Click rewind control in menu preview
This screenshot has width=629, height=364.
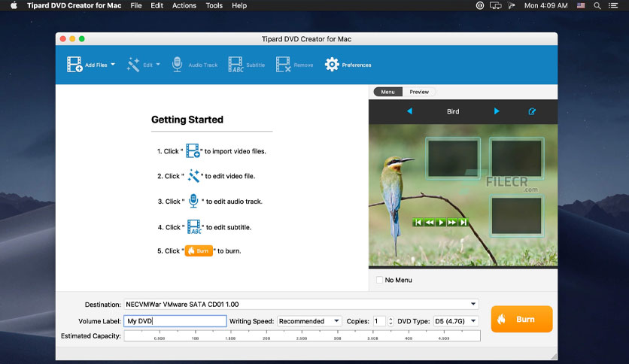click(x=429, y=222)
